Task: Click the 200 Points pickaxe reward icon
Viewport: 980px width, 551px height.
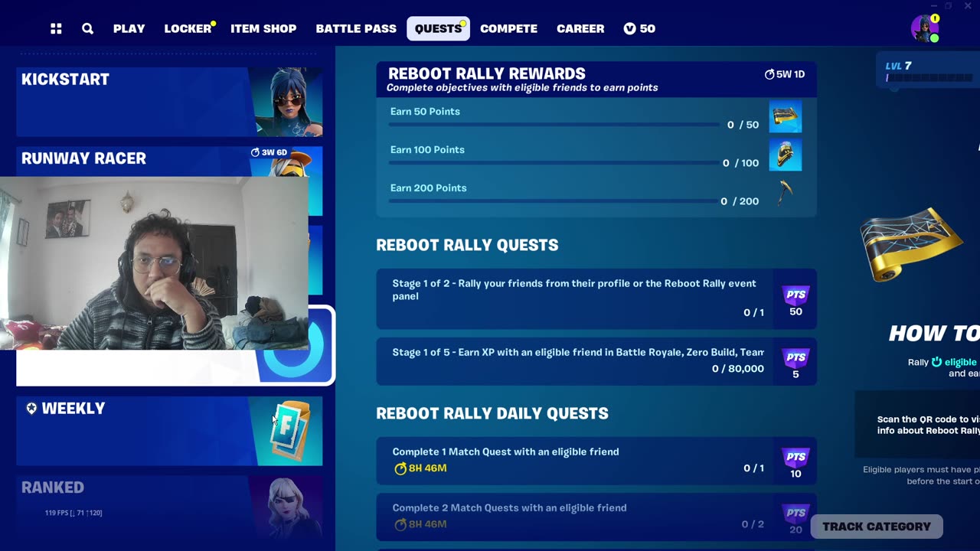Action: [x=785, y=194]
